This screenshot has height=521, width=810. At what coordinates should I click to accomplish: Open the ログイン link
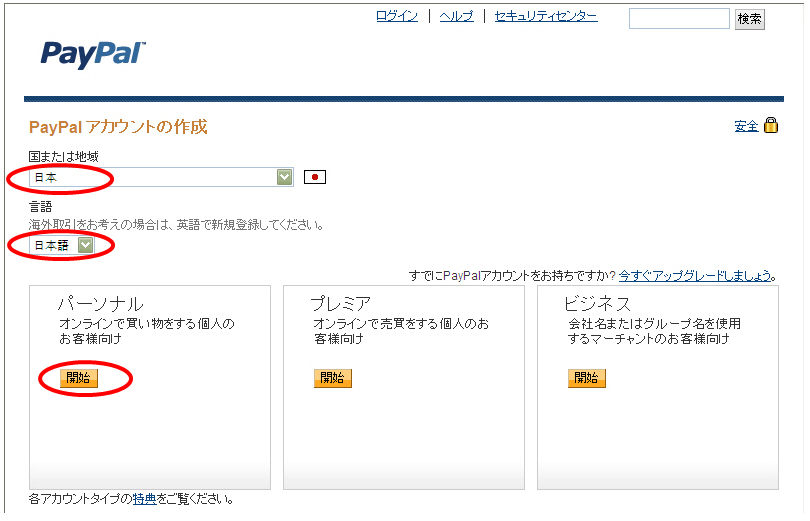point(397,17)
